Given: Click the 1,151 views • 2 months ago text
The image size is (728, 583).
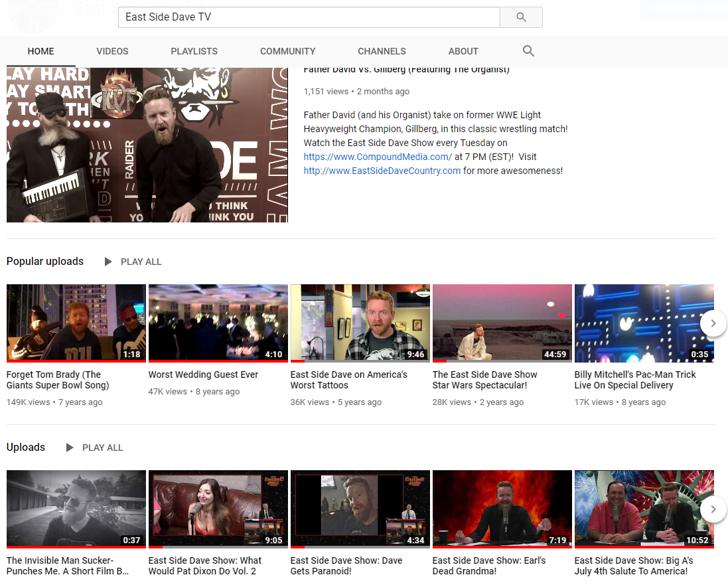Looking at the screenshot, I should click(x=356, y=91).
